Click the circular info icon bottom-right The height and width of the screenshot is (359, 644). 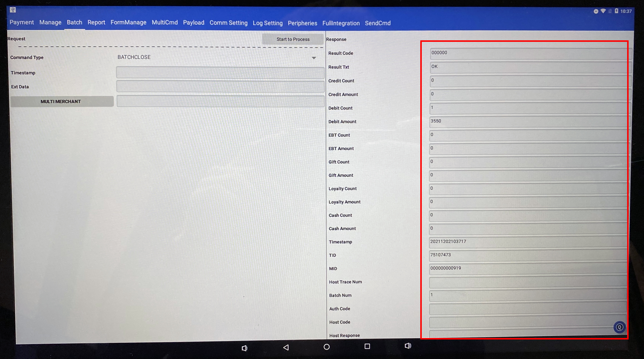tap(620, 327)
